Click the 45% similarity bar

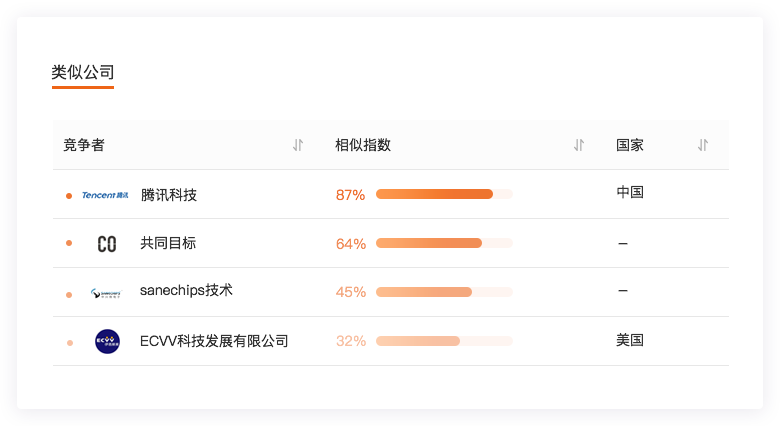pos(444,292)
